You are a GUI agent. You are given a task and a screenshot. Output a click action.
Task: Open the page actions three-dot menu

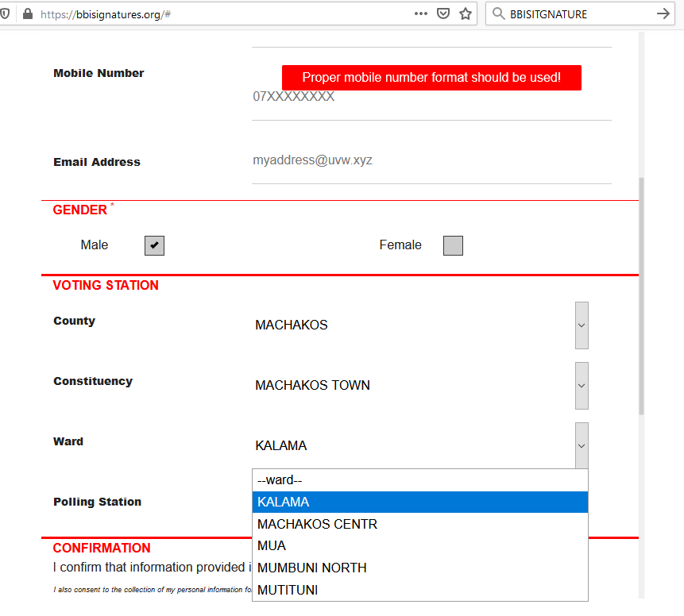[421, 13]
